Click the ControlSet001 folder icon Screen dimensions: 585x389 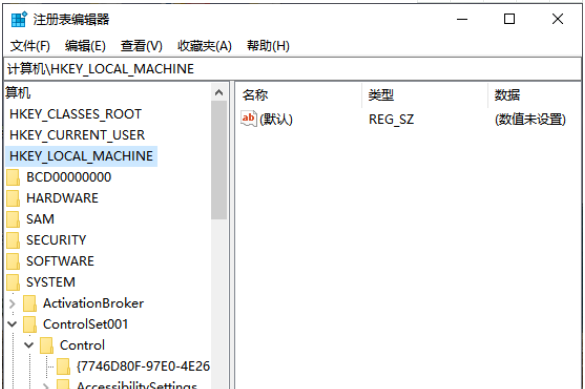pyautogui.click(x=30, y=324)
